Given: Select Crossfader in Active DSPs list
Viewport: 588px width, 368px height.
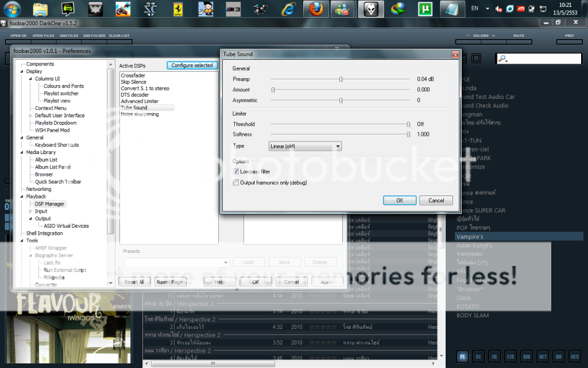Looking at the screenshot, I should 133,75.
